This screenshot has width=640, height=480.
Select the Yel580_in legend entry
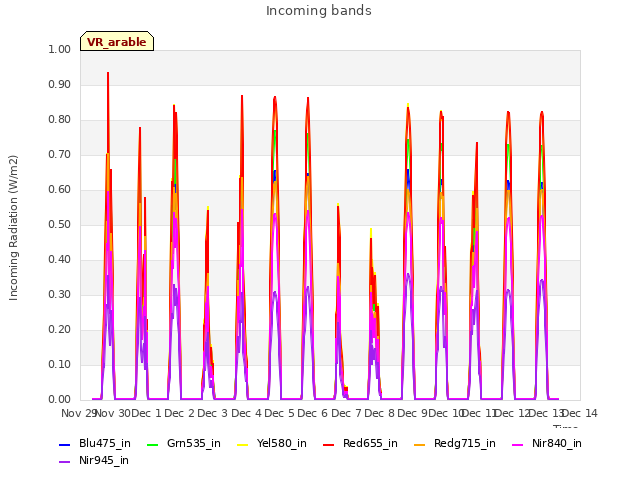coord(272,444)
